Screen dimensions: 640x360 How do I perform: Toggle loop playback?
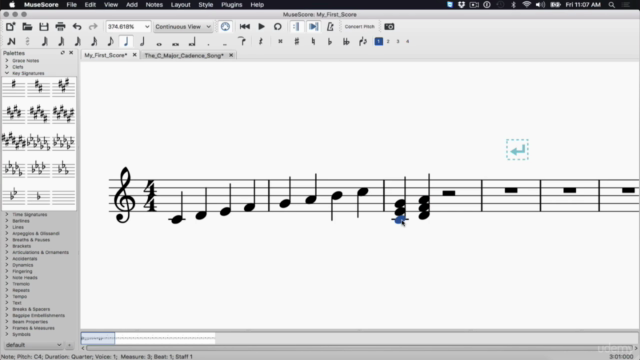point(278,27)
